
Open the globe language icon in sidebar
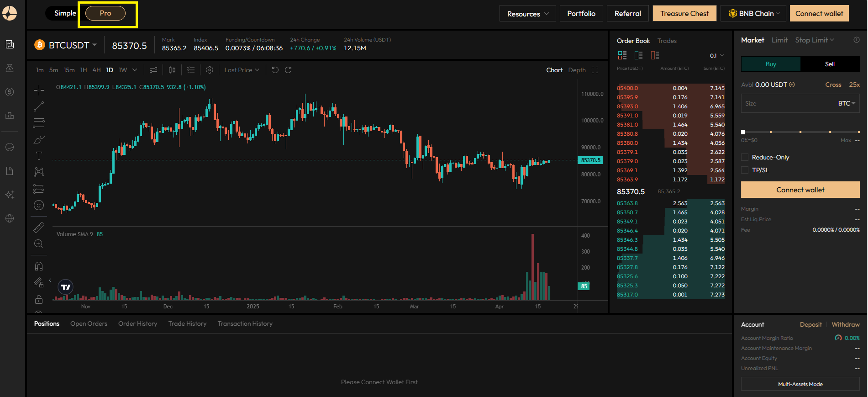(x=10, y=218)
